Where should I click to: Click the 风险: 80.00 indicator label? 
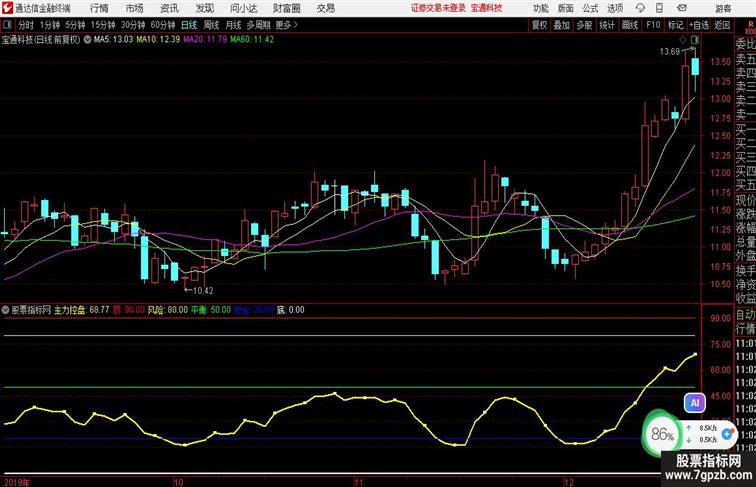click(x=167, y=310)
